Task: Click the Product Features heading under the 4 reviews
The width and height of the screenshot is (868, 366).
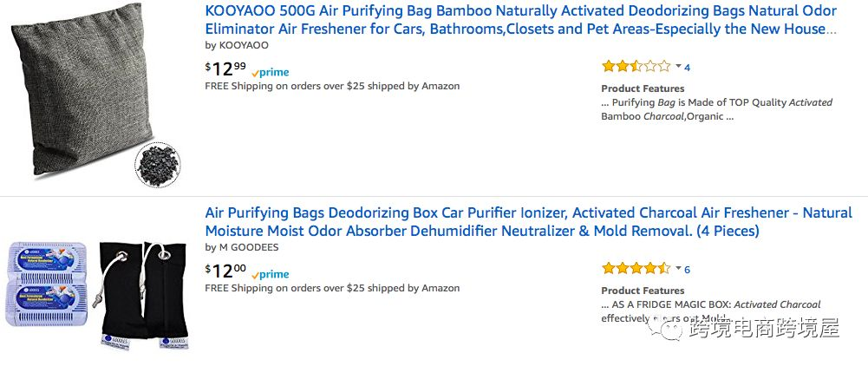Action: click(x=643, y=88)
